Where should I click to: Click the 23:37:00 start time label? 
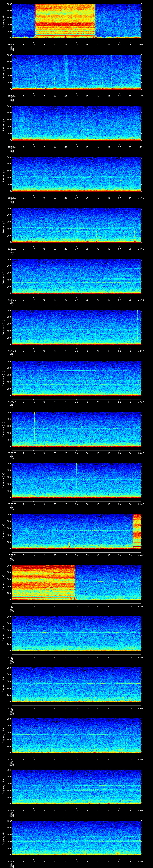12,453
